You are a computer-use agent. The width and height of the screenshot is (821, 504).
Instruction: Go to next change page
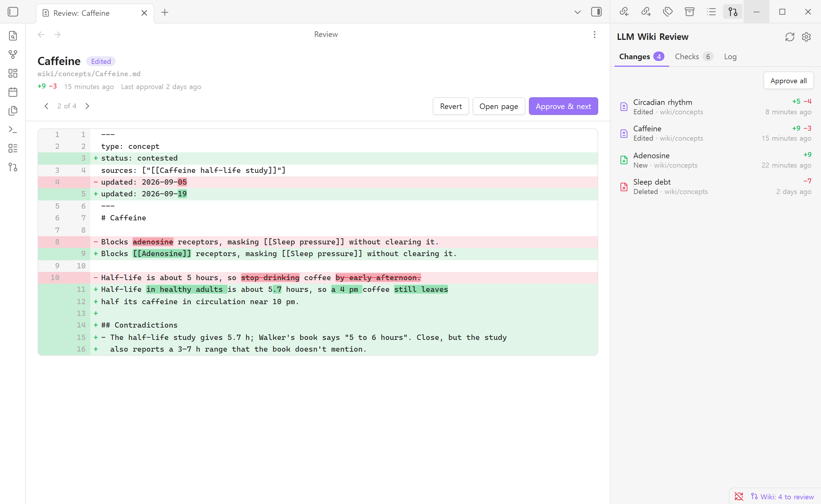coord(87,106)
